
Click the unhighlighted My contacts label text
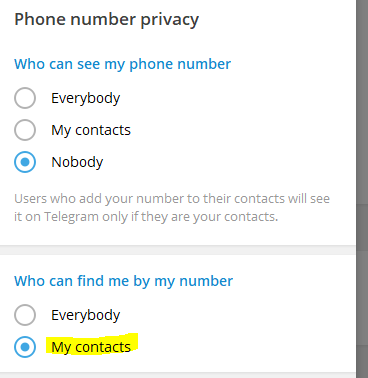tap(91, 130)
